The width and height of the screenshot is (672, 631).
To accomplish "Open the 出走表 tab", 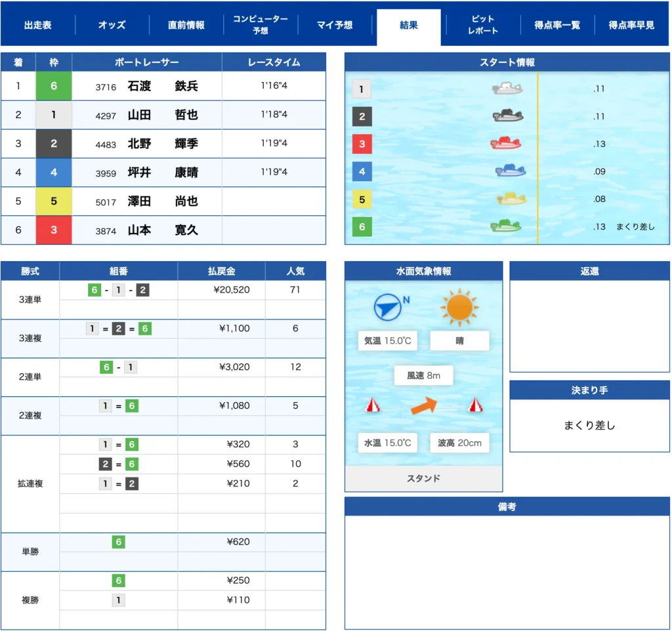I will pos(38,25).
